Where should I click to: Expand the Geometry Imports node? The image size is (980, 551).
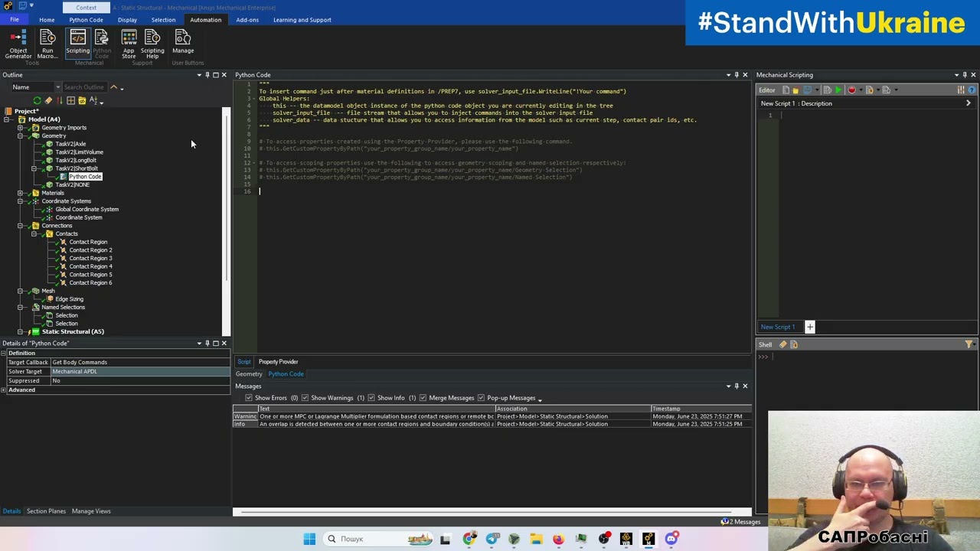(x=21, y=128)
